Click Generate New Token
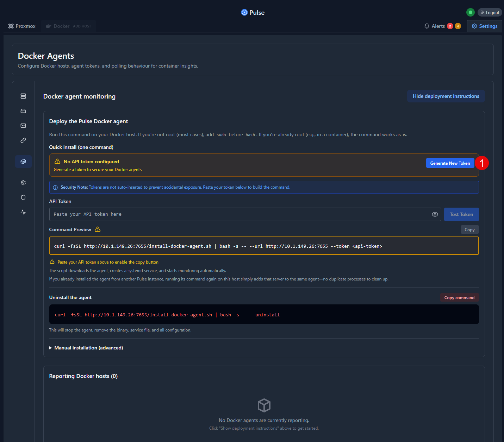 450,163
